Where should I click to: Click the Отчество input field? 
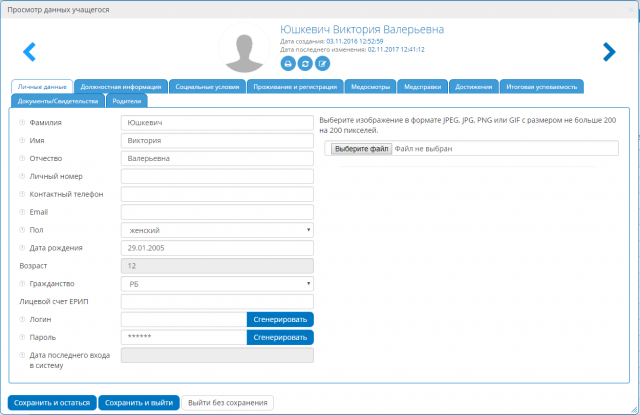(217, 158)
